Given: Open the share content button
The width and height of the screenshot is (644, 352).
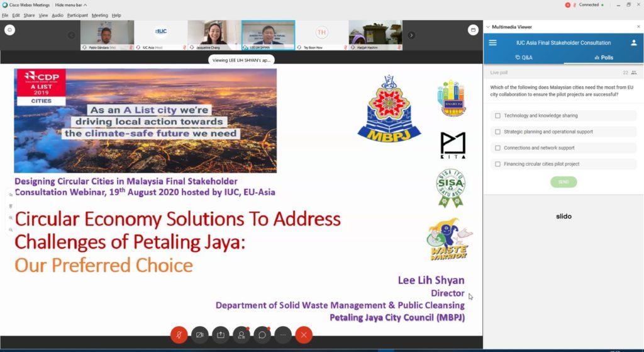Looking at the screenshot, I should click(x=221, y=335).
